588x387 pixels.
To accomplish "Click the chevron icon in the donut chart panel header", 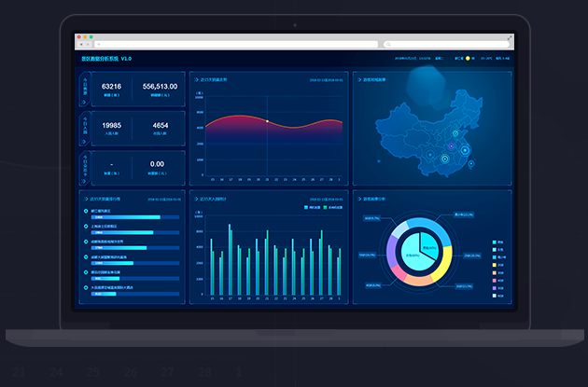I will (359, 199).
